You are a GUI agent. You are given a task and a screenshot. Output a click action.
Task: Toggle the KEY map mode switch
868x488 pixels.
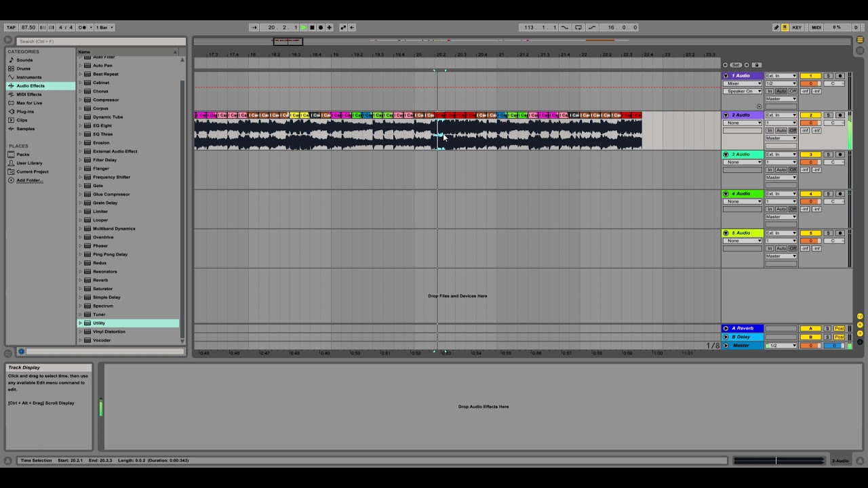coord(797,27)
